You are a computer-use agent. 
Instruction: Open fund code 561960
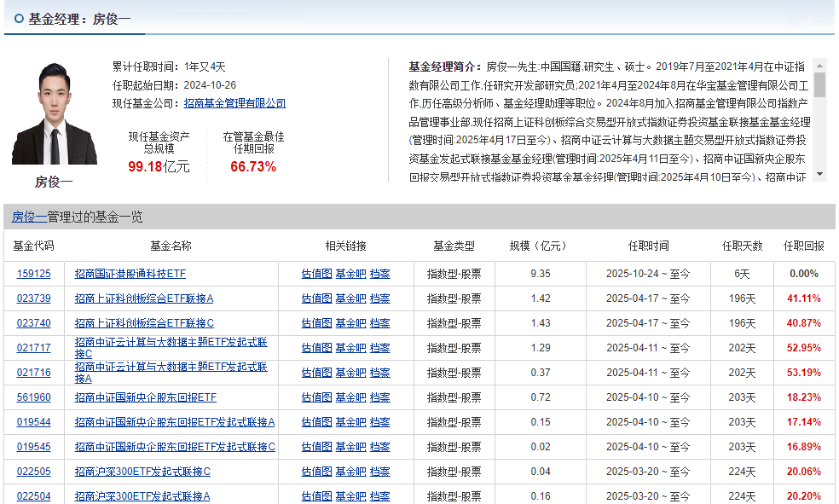tap(34, 397)
